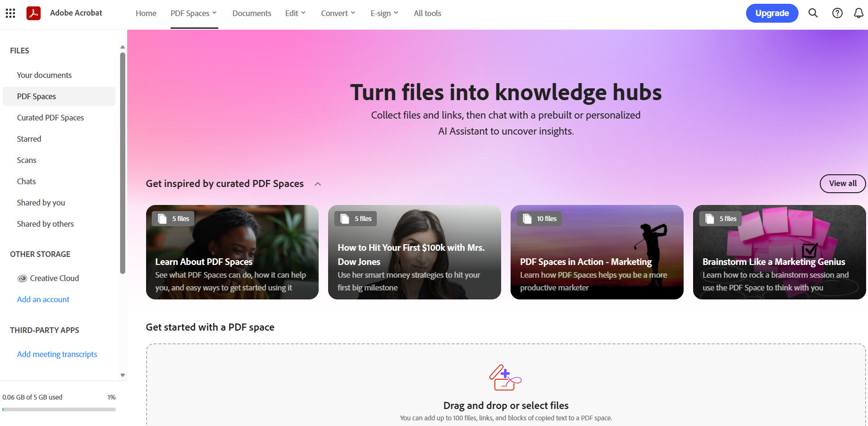This screenshot has width=868, height=426.
Task: Click the 10 files icon on Marketing card
Action: tap(527, 219)
